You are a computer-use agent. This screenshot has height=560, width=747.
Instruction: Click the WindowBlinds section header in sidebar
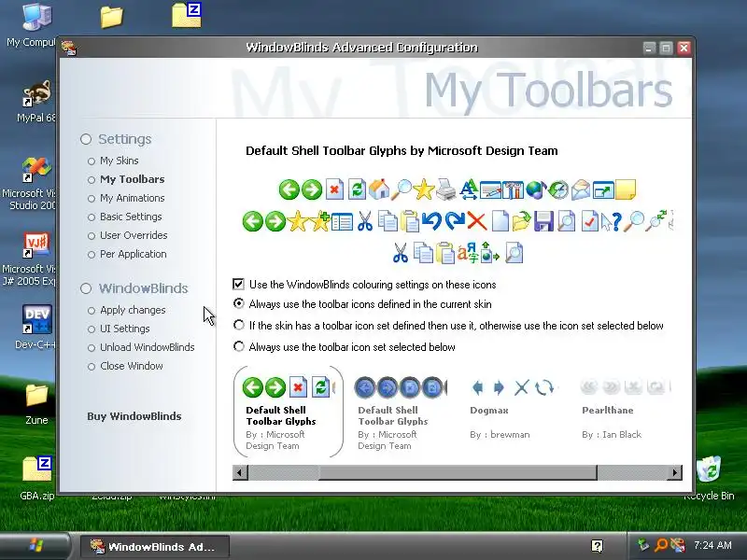pyautogui.click(x=143, y=288)
